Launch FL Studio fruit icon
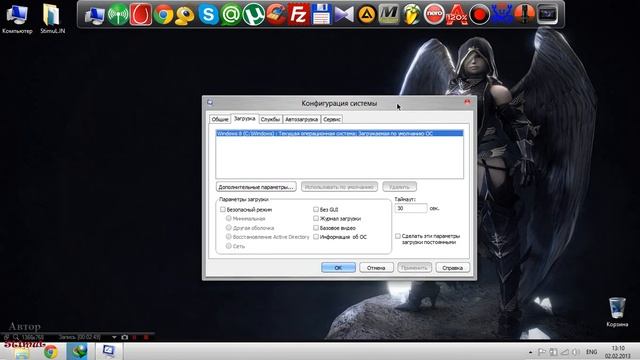The image size is (640, 360). pyautogui.click(x=411, y=15)
